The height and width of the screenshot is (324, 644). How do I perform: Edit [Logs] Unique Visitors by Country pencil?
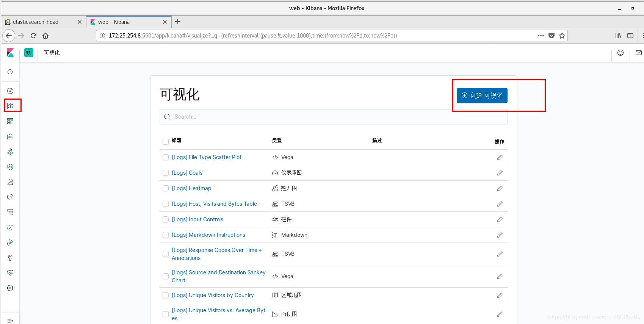coord(500,295)
